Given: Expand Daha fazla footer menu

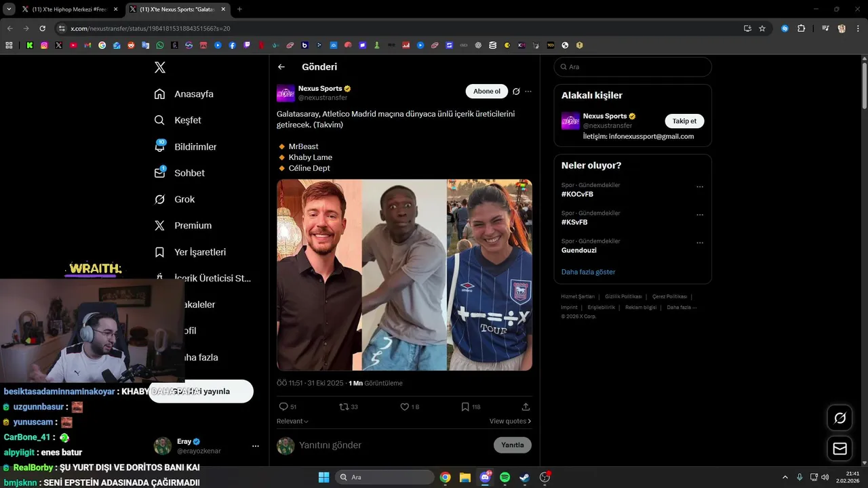Looking at the screenshot, I should [x=682, y=308].
